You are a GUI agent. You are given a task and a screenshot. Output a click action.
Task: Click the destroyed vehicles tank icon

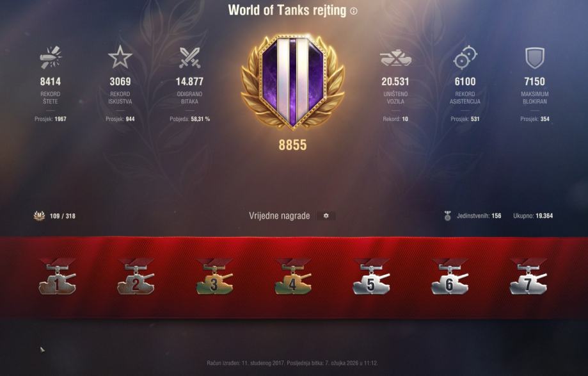click(x=395, y=58)
